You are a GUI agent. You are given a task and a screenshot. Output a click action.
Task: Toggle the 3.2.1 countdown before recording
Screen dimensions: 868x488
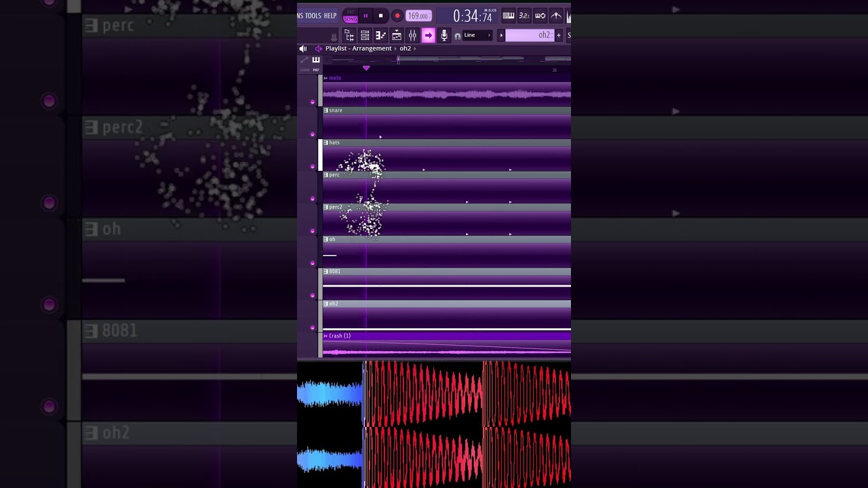pyautogui.click(x=524, y=16)
